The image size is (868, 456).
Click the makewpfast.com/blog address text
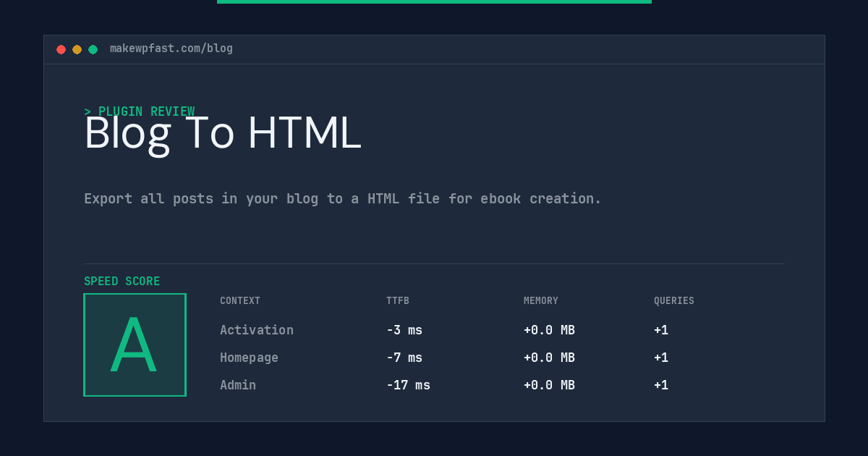[171, 48]
